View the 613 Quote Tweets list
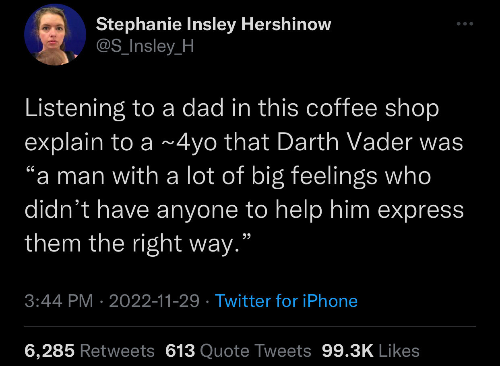 click(x=238, y=351)
